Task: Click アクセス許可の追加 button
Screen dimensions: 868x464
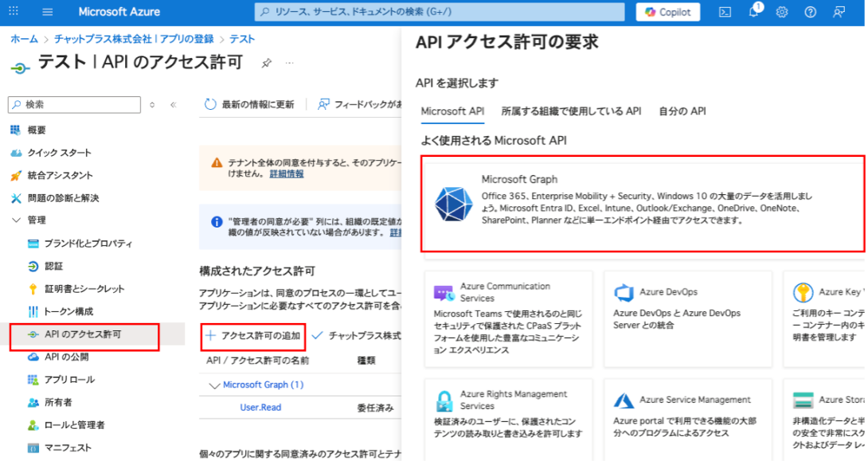Action: click(x=253, y=336)
